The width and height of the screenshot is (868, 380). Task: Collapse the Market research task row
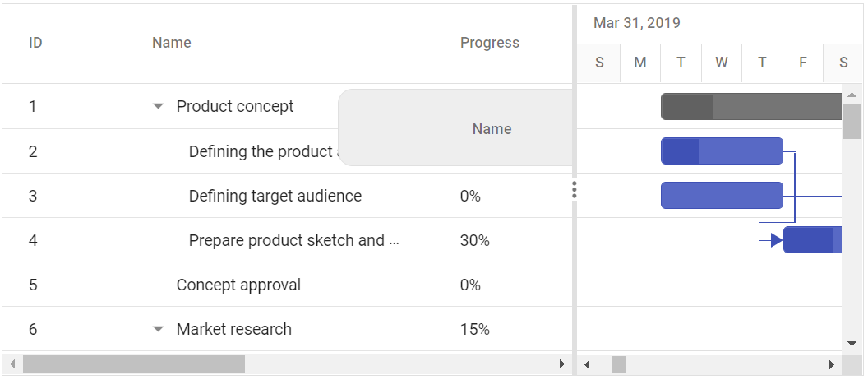point(159,329)
